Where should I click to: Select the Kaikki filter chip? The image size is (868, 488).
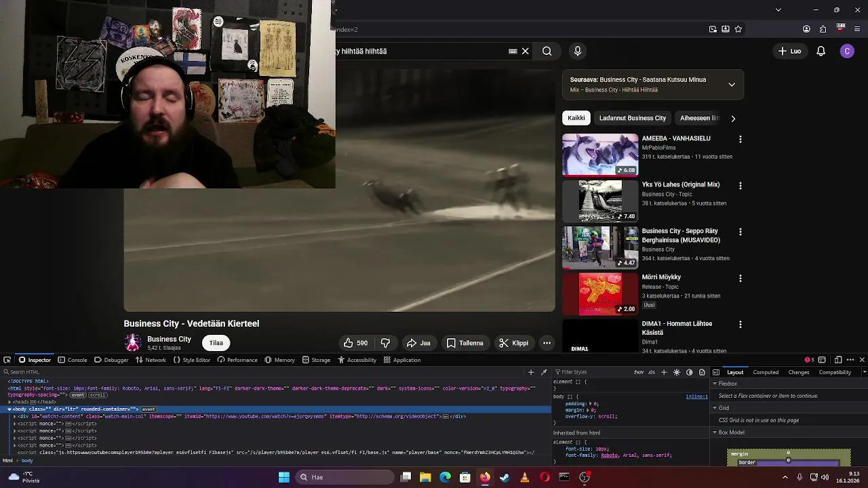pyautogui.click(x=576, y=118)
